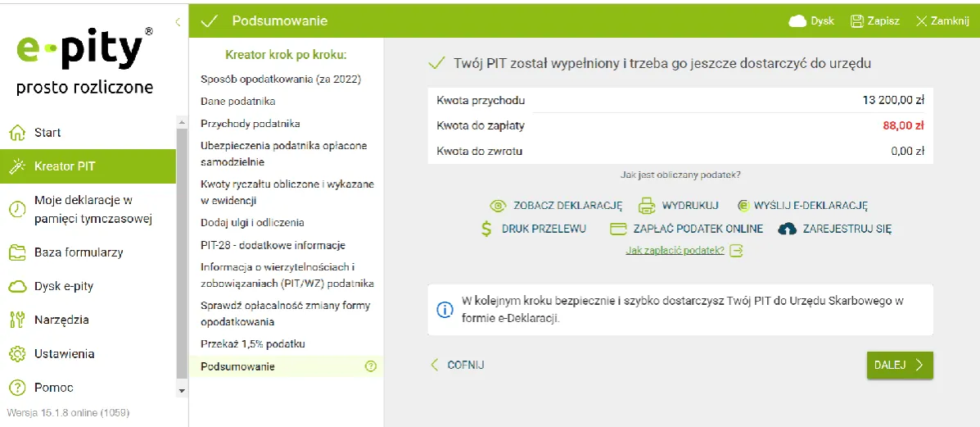Open the Ustawienia menu entry
The height and width of the screenshot is (427, 980).
pyautogui.click(x=65, y=354)
